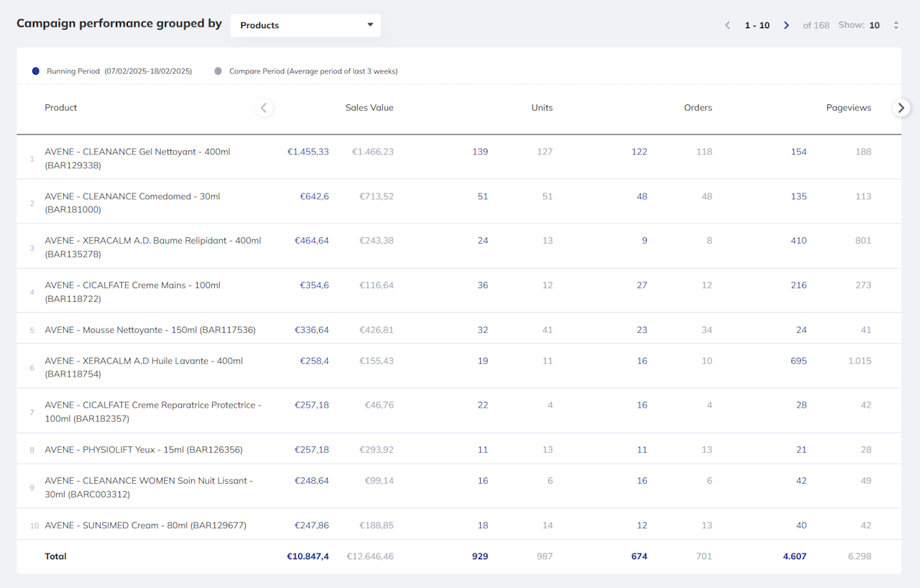
Task: Open the Products grouping dropdown
Action: click(305, 25)
